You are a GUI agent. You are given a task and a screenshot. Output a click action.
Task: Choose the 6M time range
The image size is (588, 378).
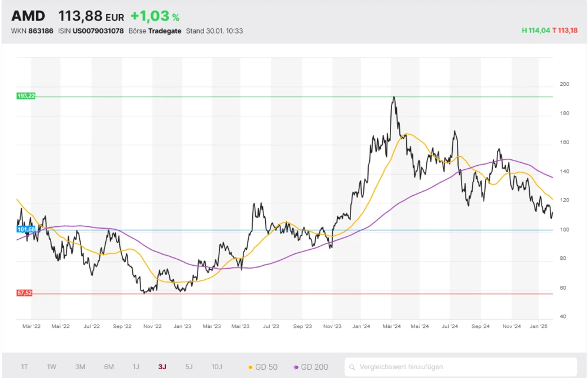point(109,367)
